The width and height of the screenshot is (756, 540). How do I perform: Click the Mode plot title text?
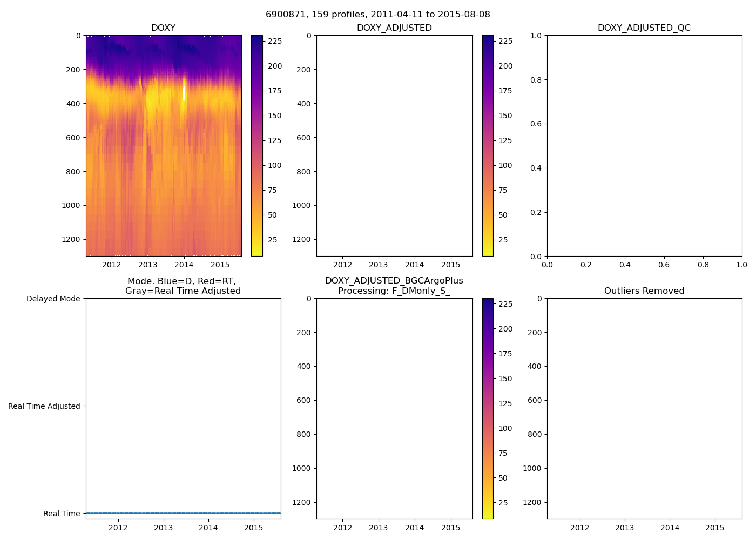(x=183, y=286)
